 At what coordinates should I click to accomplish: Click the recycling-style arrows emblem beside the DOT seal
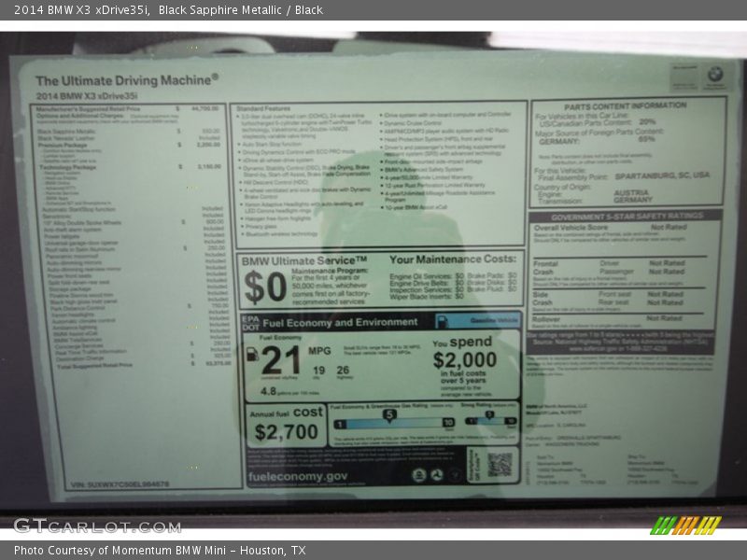(x=437, y=472)
